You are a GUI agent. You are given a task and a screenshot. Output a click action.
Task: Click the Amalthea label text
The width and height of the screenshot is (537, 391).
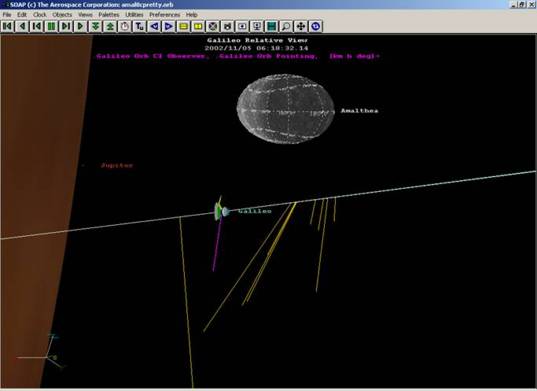click(x=360, y=111)
